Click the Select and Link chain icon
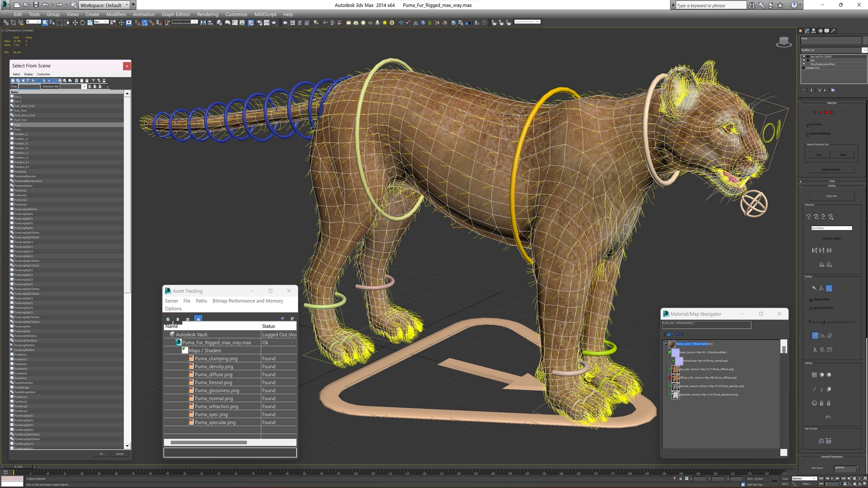 6,23
